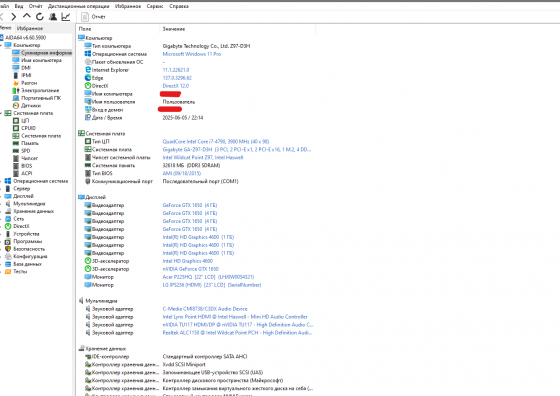Select Мультимедиа node in sidebar tree
Viewport: 560px width, 396px height.
[x=29, y=204]
